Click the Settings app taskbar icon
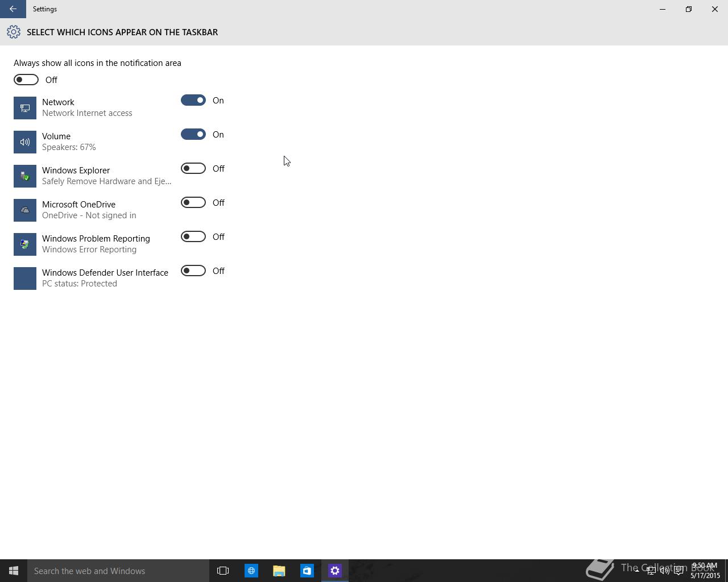Image resolution: width=728 pixels, height=582 pixels. tap(335, 571)
